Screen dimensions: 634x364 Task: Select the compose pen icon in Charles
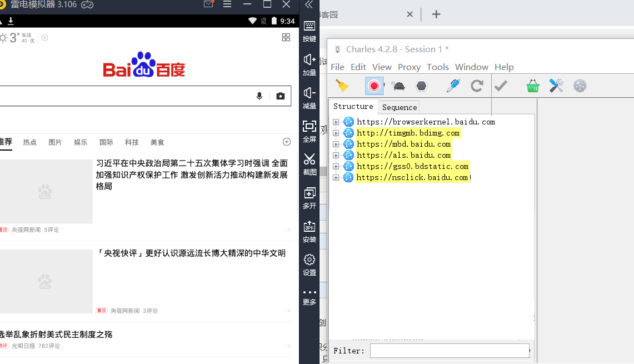(453, 86)
